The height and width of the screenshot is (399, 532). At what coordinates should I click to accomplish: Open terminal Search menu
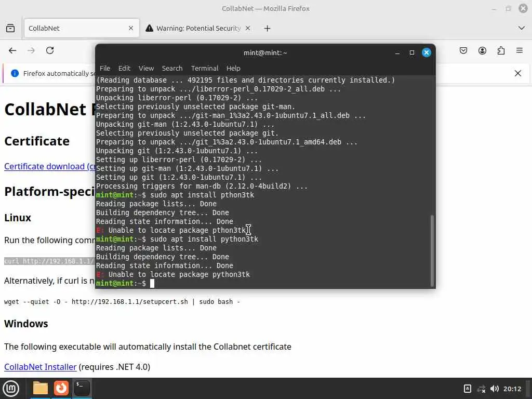(x=172, y=68)
